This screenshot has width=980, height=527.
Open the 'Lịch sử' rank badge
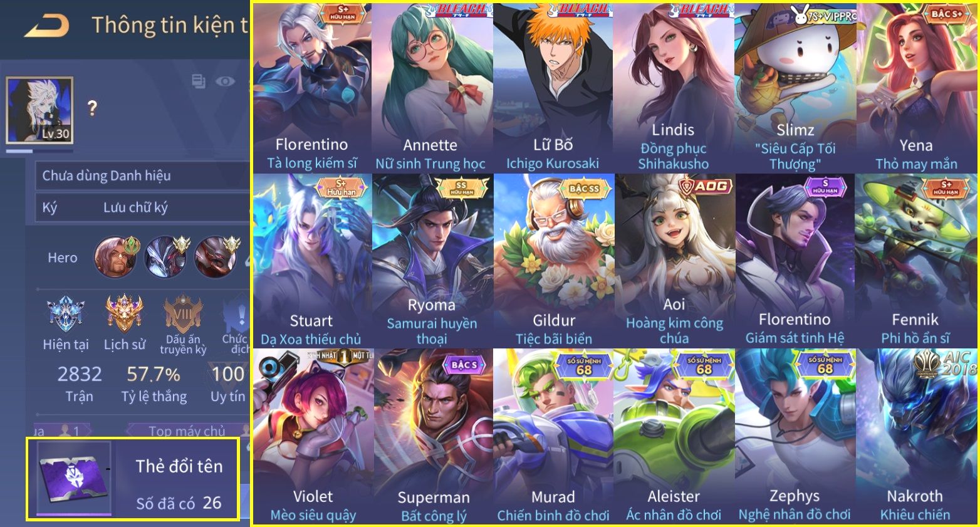(x=125, y=323)
